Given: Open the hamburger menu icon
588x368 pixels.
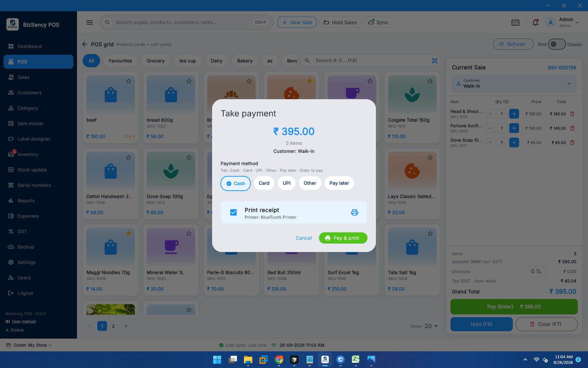Looking at the screenshot, I should tap(90, 22).
